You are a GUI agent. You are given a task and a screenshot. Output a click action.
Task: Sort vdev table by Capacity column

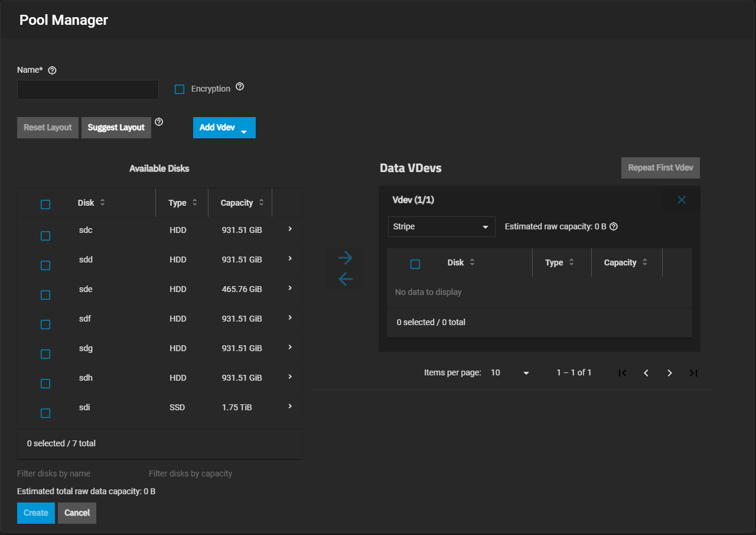[626, 262]
